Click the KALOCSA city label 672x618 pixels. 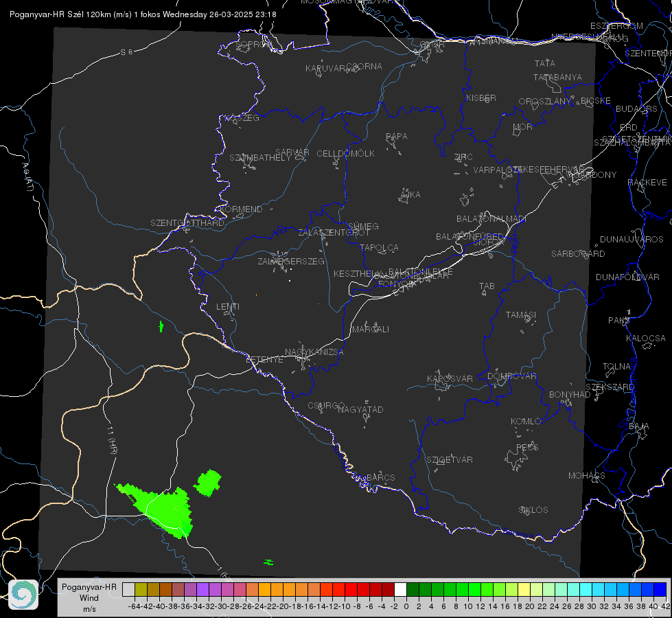pyautogui.click(x=645, y=338)
